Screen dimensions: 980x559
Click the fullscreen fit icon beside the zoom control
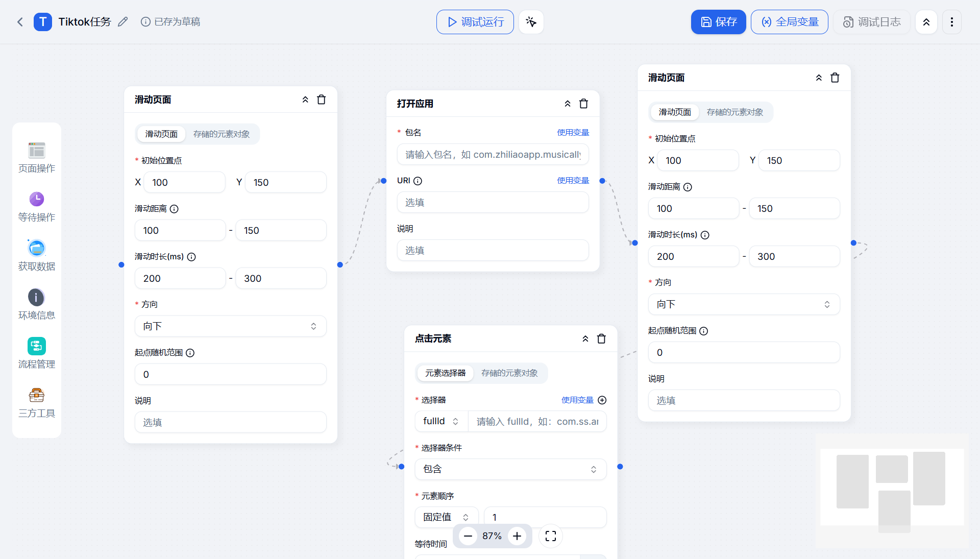coord(550,536)
